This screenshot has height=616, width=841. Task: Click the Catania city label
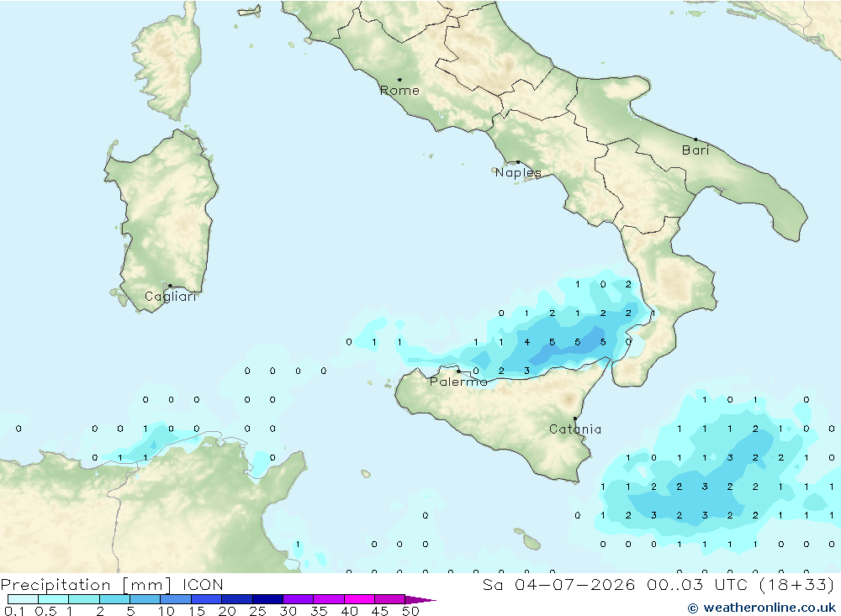pos(575,429)
